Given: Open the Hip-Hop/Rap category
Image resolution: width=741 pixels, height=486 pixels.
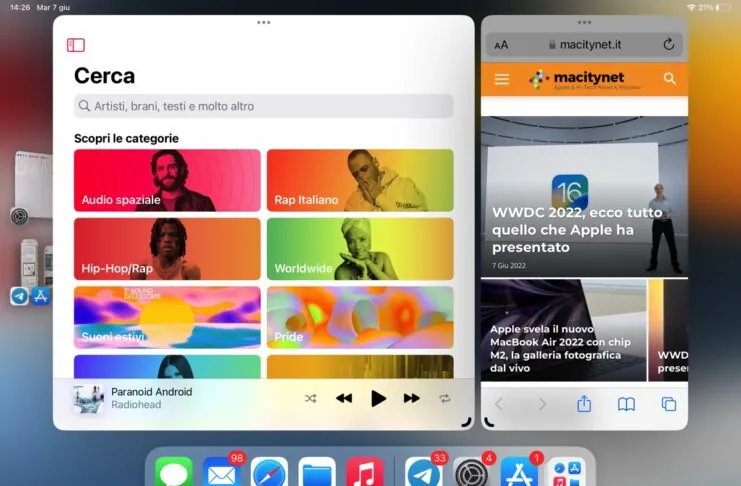Looking at the screenshot, I should [167, 249].
